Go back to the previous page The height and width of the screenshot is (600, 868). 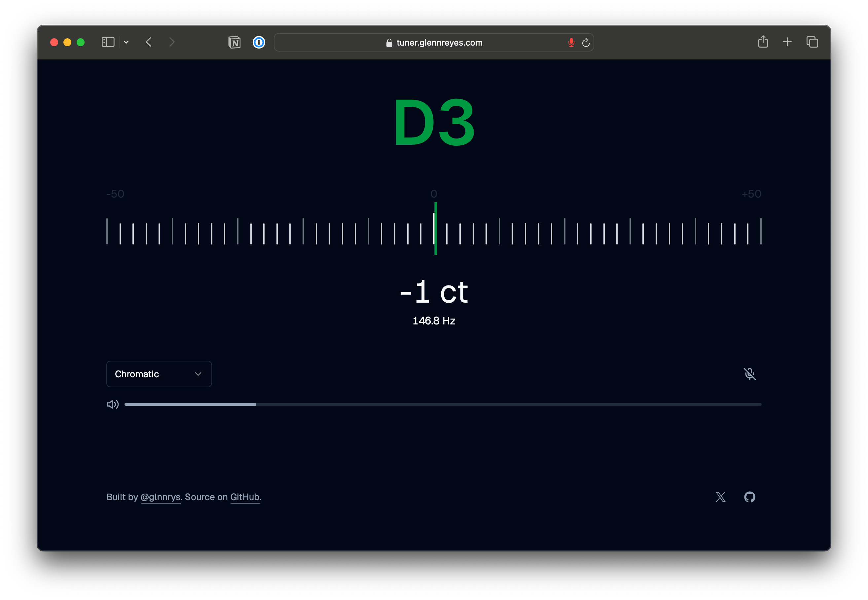[149, 42]
